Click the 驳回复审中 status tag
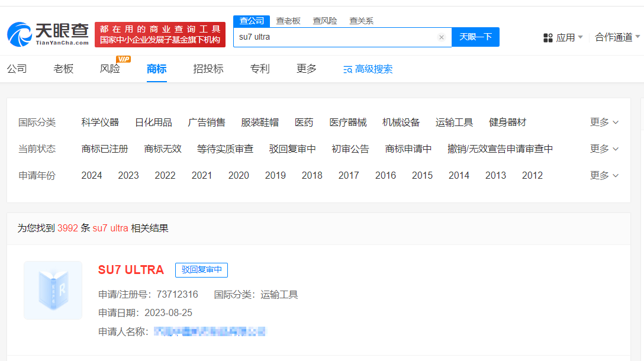The height and width of the screenshot is (361, 644). coord(201,270)
